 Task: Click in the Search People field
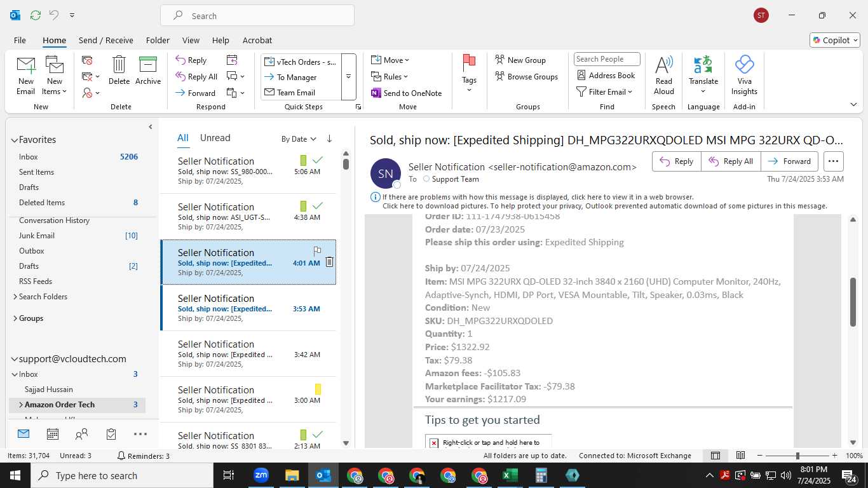coord(607,59)
